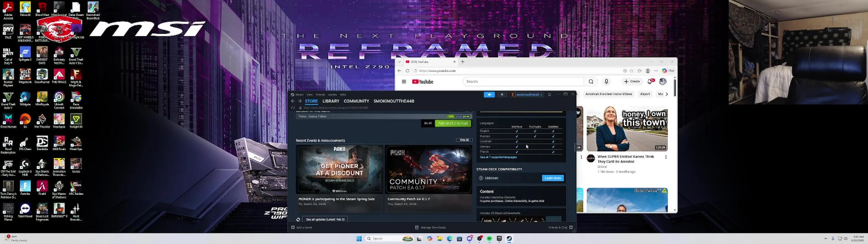Open the Ubisoft Connect desktop icon
This screenshot has height=244, width=868.
59,100
